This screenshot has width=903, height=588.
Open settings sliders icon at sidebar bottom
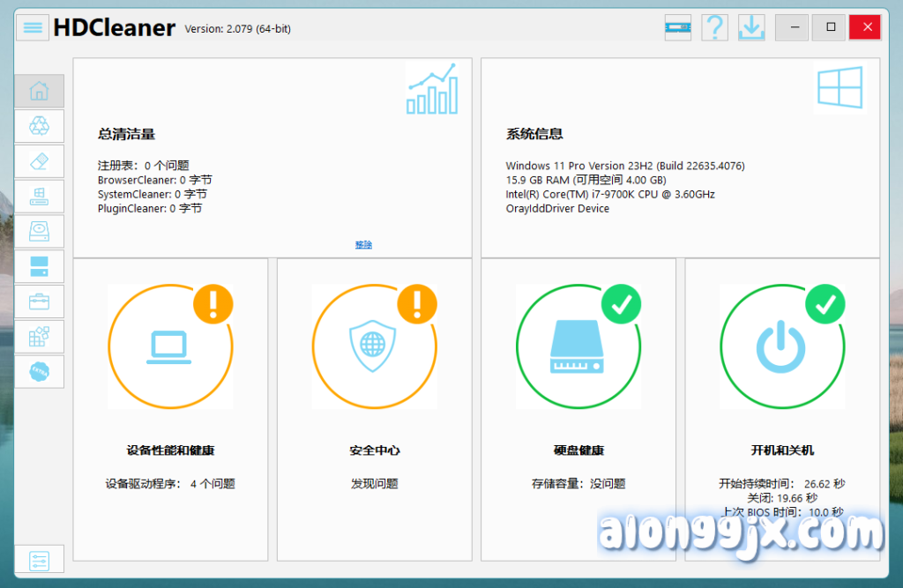coord(40,560)
